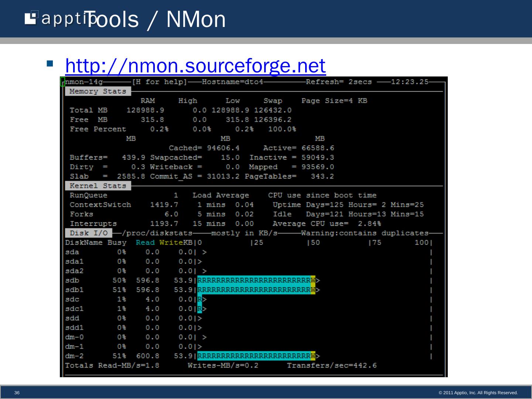Click the sdb read activity bar
Screen dimensions: 532x399
(x=254, y=280)
